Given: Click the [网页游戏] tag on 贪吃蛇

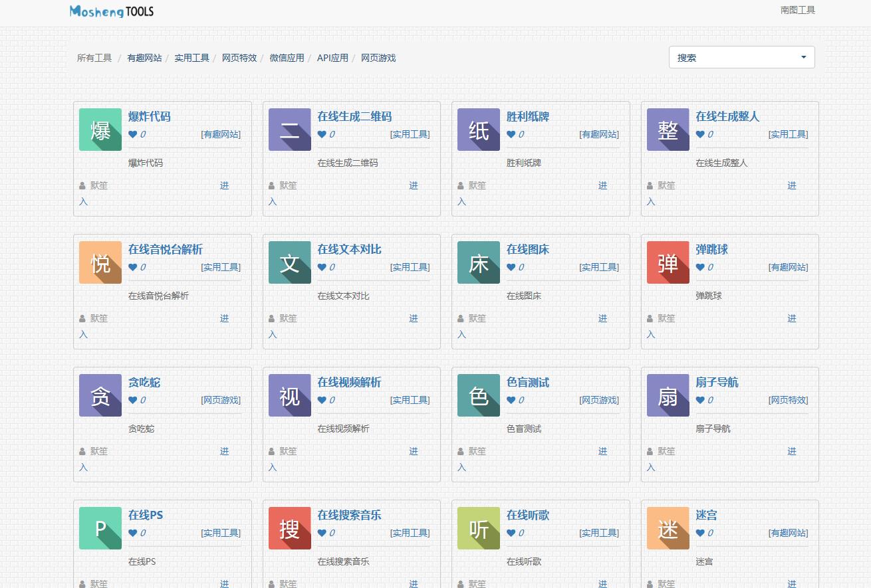Looking at the screenshot, I should coord(221,400).
